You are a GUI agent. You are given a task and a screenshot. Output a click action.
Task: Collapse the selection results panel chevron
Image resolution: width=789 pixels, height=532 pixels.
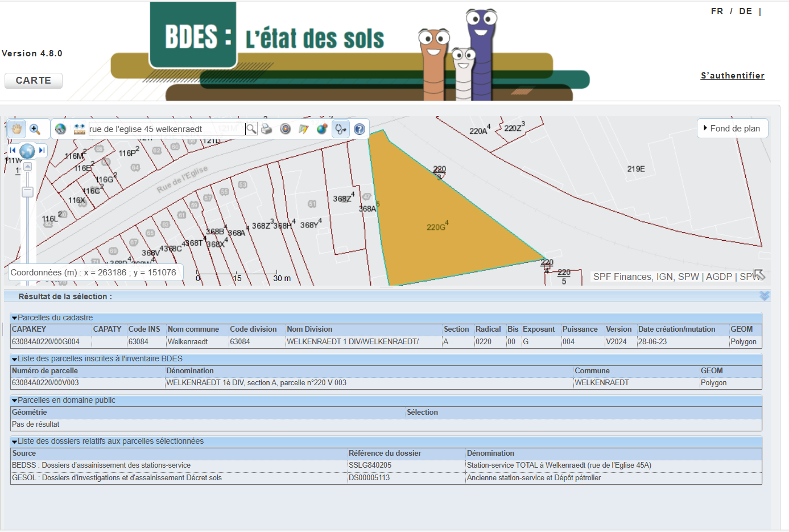tap(764, 296)
